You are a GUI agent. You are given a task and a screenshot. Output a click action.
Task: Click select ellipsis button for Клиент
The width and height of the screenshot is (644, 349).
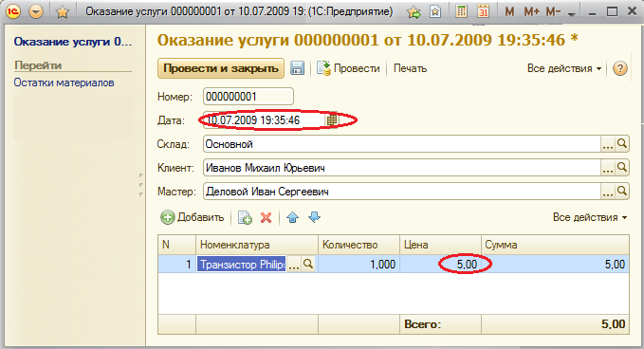608,168
